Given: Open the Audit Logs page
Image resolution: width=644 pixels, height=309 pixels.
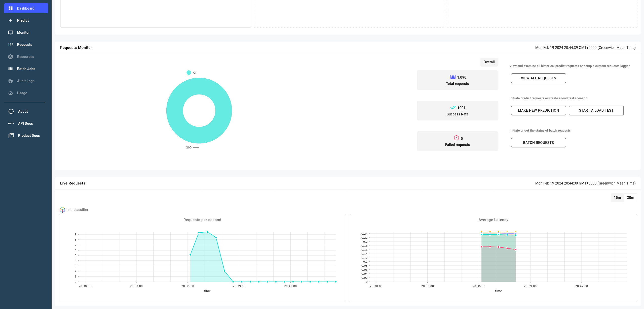Looking at the screenshot, I should tap(26, 81).
